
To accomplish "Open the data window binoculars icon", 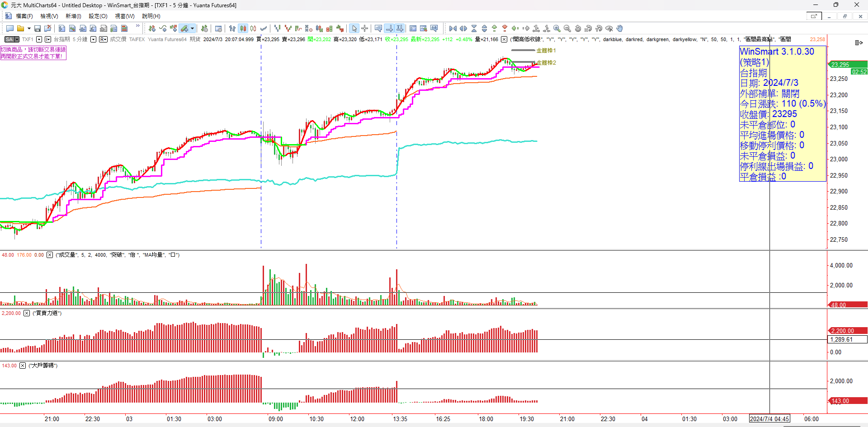I will pyautogui.click(x=434, y=28).
